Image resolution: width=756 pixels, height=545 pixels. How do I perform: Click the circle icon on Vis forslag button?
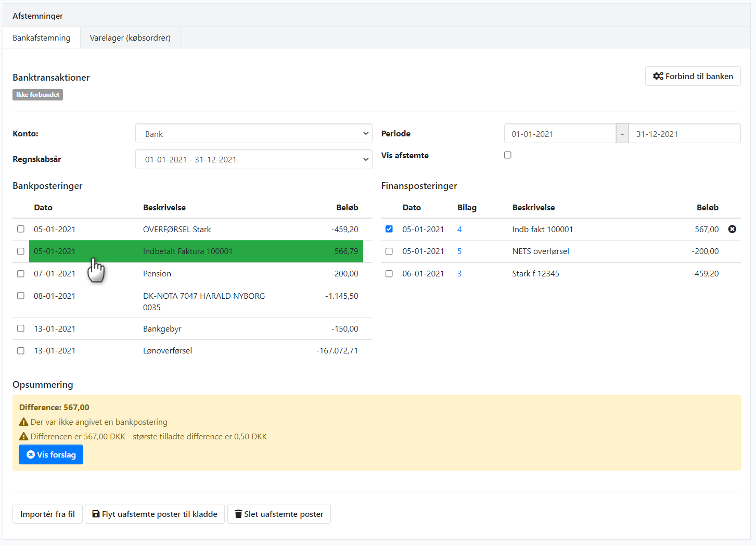[x=31, y=454]
